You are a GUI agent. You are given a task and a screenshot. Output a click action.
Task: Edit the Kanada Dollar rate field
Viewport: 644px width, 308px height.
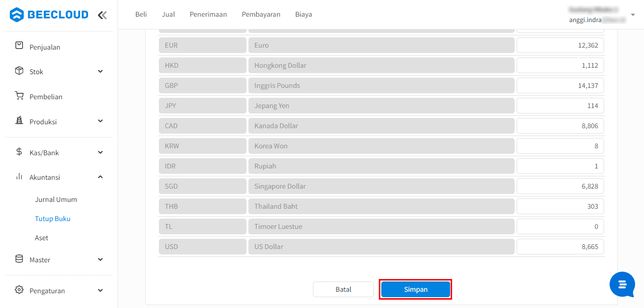tap(560, 126)
